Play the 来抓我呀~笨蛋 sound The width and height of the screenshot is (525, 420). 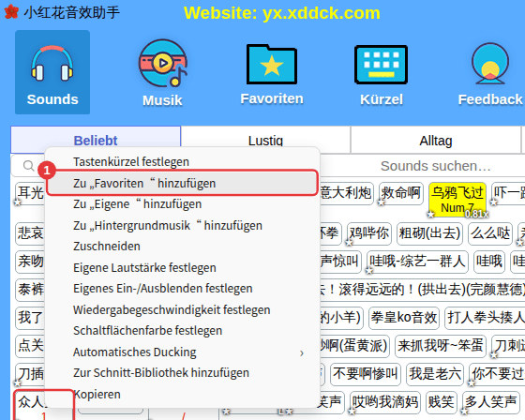coord(441,345)
